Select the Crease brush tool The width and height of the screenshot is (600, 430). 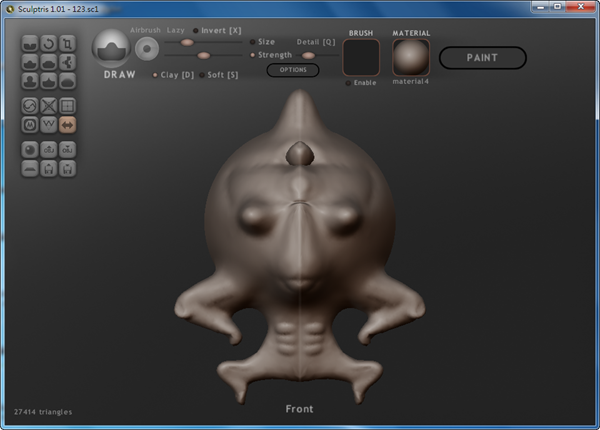point(30,44)
